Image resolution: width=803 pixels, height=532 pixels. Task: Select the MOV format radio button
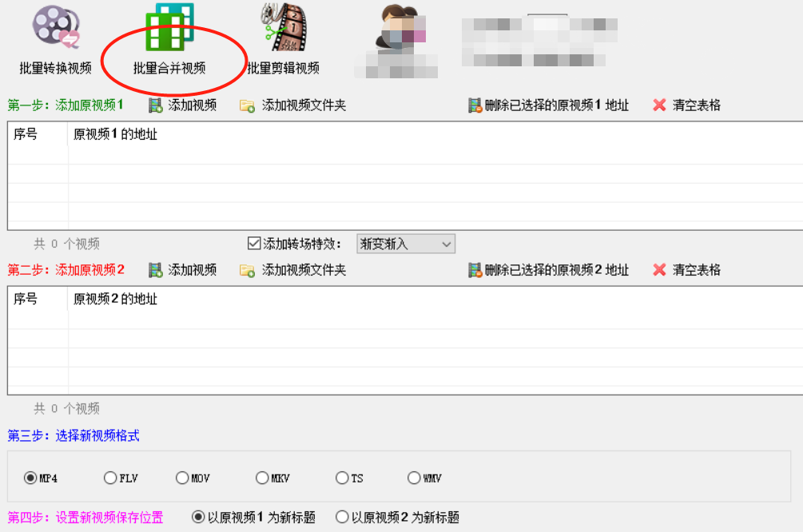(182, 478)
